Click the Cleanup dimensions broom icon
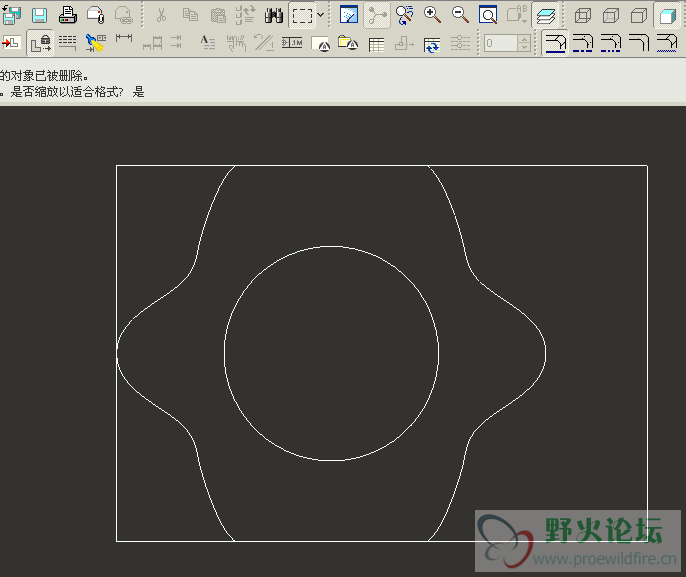 (95, 43)
